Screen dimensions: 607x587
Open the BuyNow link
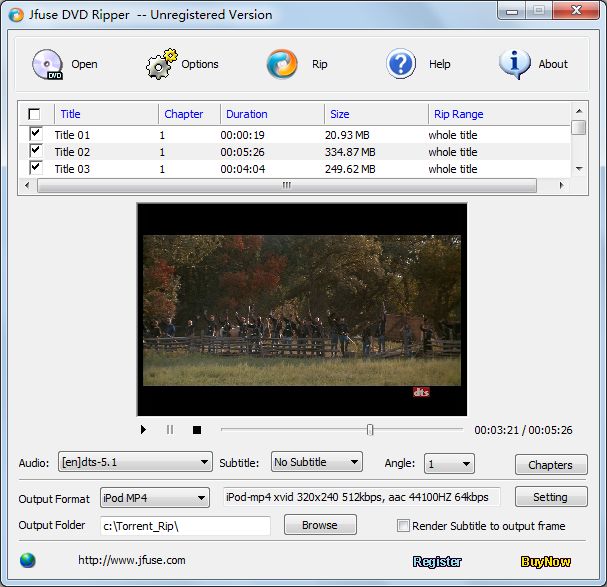pyautogui.click(x=545, y=561)
